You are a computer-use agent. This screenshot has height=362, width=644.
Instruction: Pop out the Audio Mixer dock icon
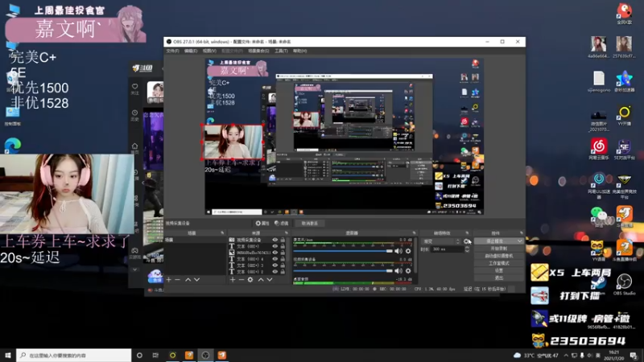(414, 233)
